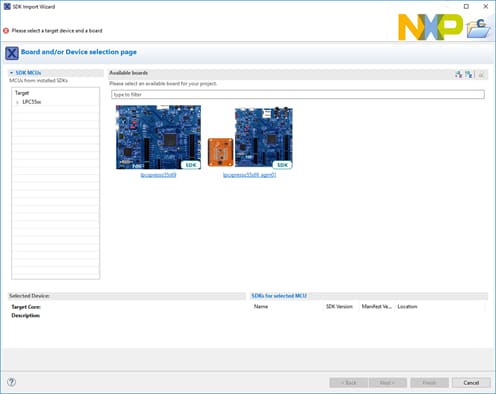Collapse the SDK MCUs section

pos(11,73)
